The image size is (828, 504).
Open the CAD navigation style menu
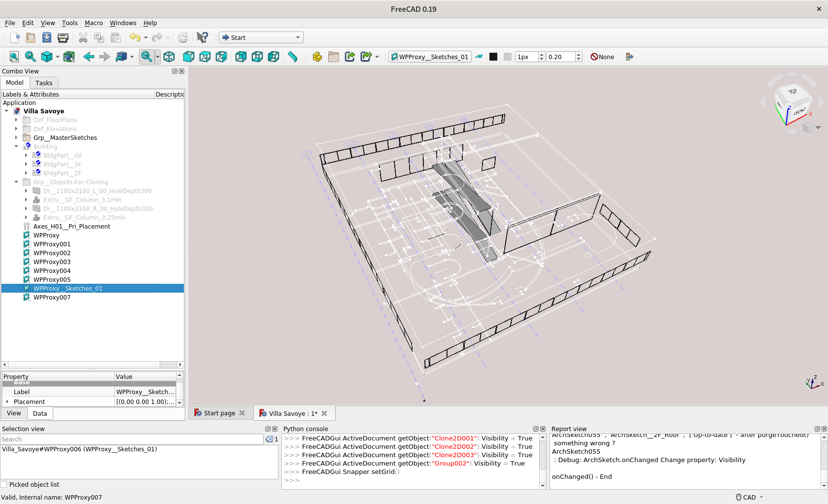(x=750, y=498)
